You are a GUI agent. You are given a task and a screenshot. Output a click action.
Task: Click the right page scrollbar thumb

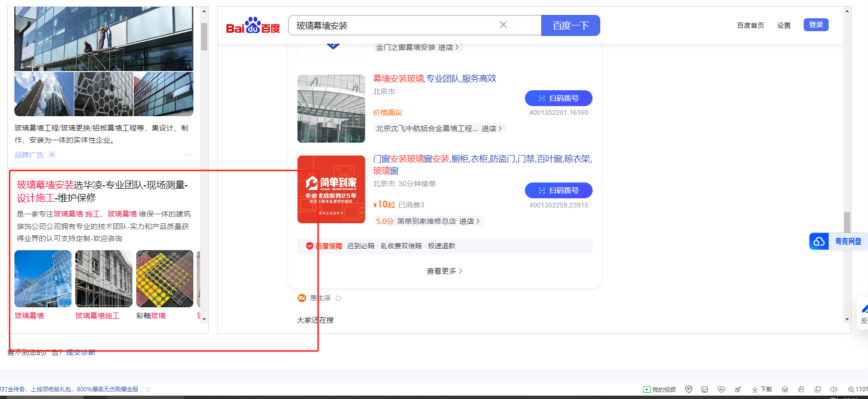[x=847, y=222]
